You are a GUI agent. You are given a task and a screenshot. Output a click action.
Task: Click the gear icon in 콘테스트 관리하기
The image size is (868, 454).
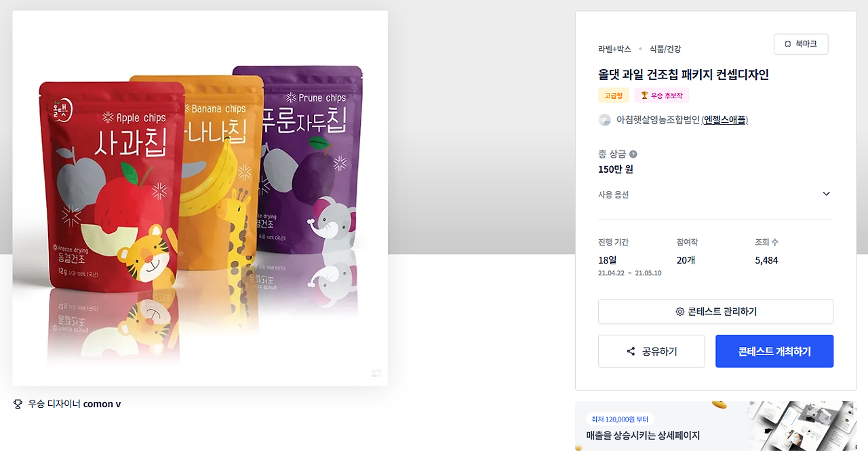679,312
